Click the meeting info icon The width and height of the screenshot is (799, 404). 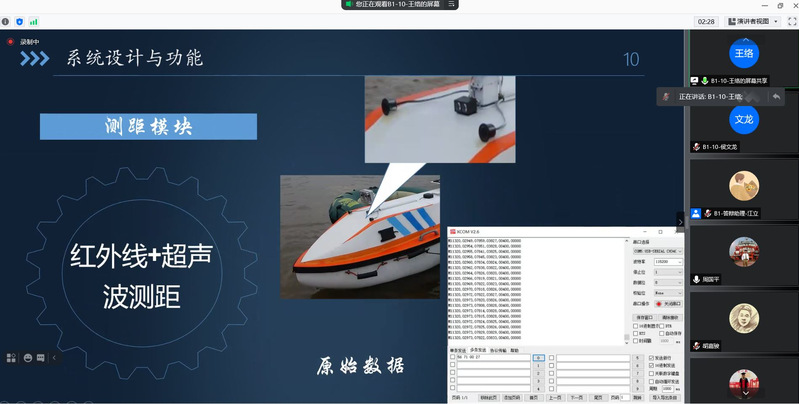[5, 21]
